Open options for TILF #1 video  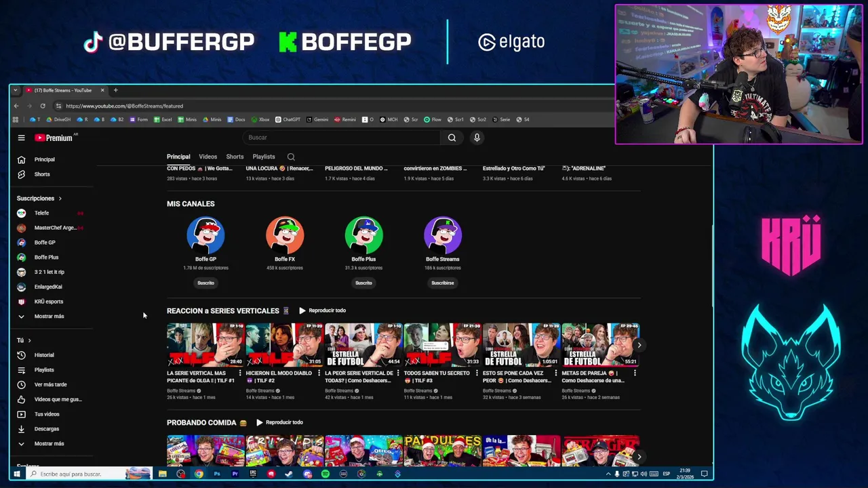[240, 373]
